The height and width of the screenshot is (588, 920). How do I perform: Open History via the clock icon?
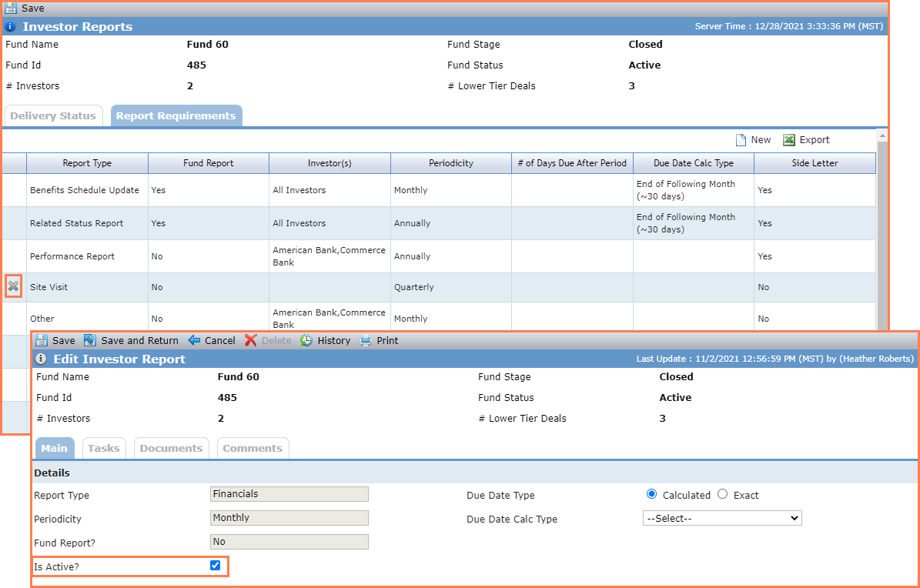point(306,340)
